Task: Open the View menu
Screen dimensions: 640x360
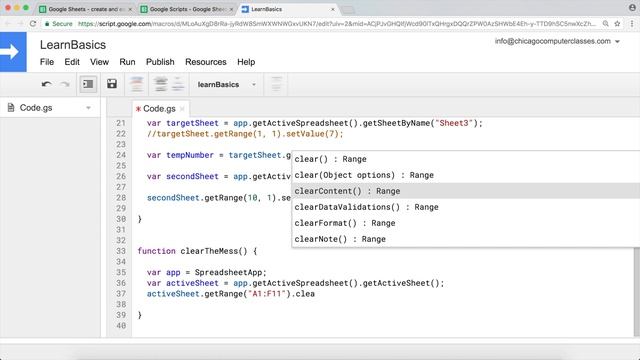Action: click(x=99, y=62)
